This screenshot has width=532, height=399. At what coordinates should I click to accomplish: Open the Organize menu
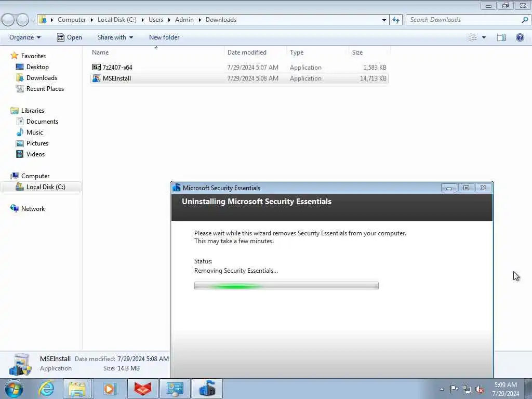[x=25, y=37]
